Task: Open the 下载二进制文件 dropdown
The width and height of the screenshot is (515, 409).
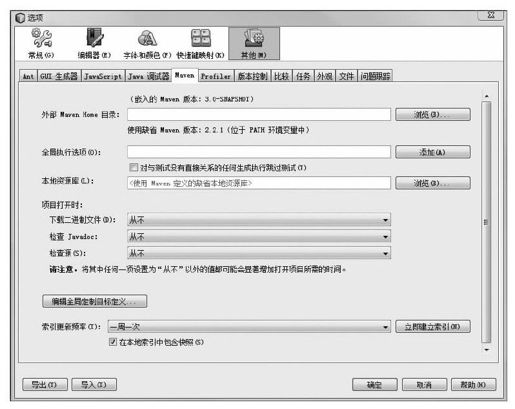Action: [259, 220]
